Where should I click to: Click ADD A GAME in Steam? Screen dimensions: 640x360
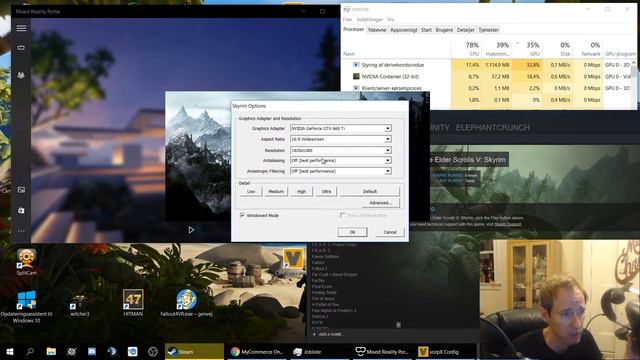(327, 334)
